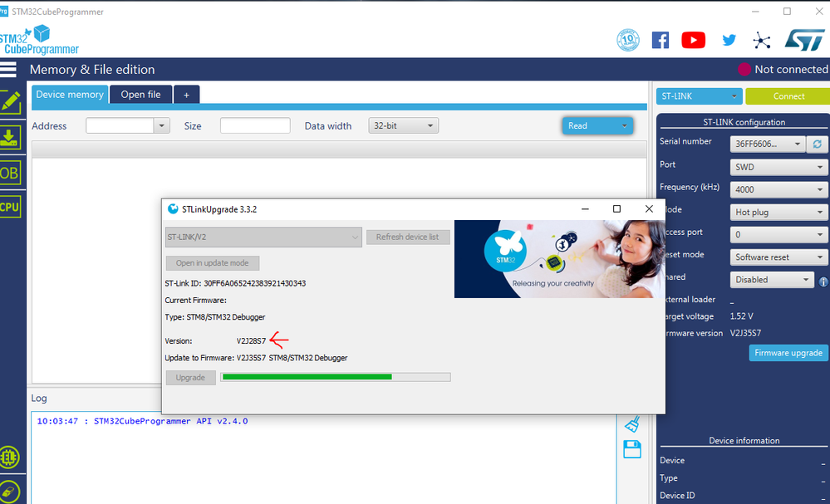Click Update to Firmware V2J35S7 text
Screen dimensions: 830x504
pyautogui.click(x=256, y=358)
